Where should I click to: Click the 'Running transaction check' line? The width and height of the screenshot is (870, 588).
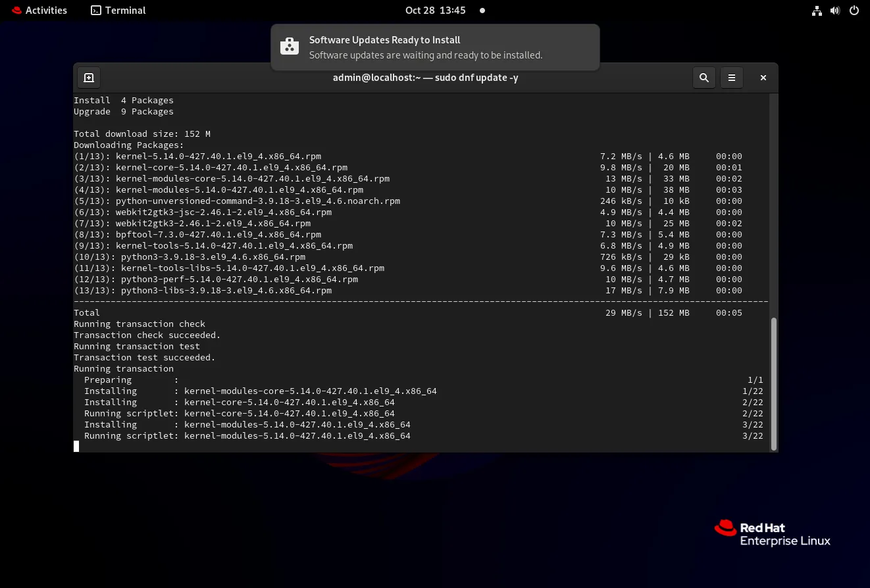point(140,324)
